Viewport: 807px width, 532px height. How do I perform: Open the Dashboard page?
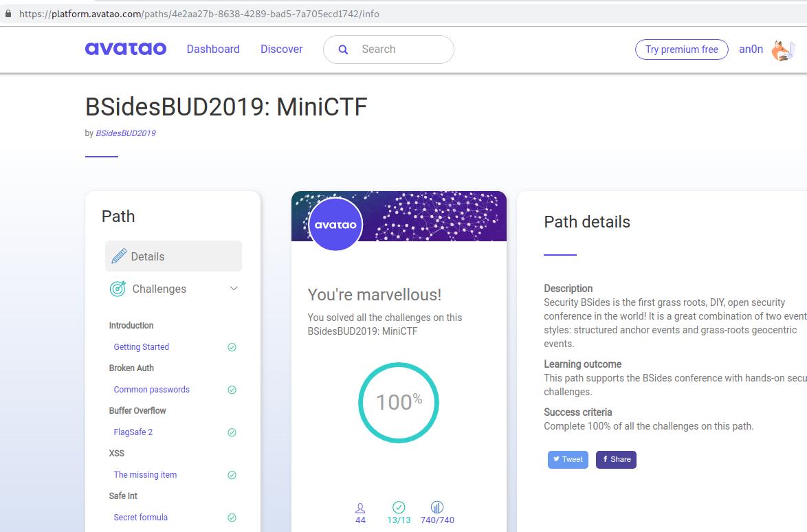pos(213,49)
